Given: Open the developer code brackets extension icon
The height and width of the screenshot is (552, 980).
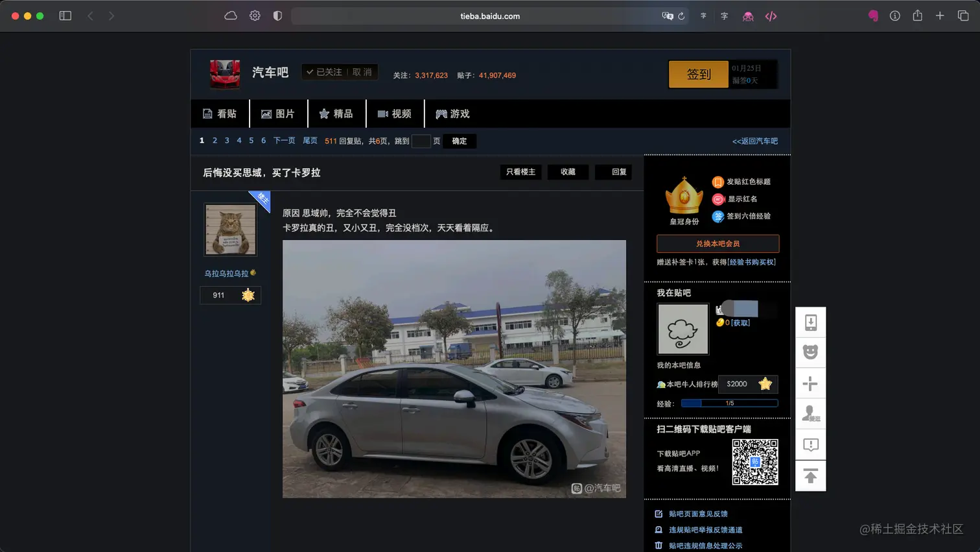Looking at the screenshot, I should [771, 16].
